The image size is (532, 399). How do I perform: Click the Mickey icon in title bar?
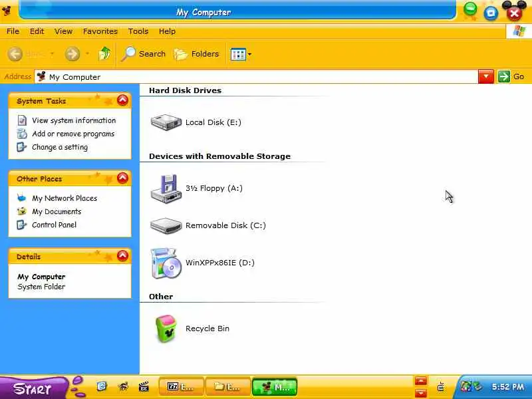(7, 11)
